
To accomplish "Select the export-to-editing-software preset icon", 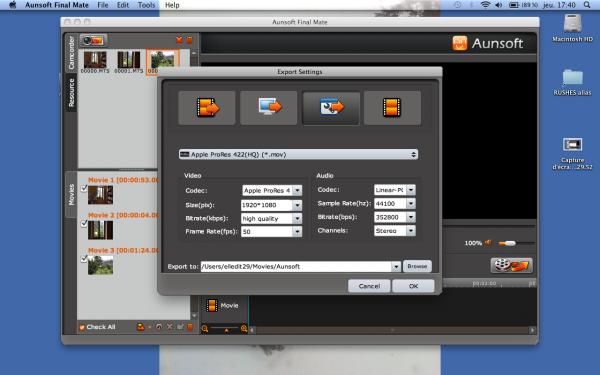I will (331, 108).
